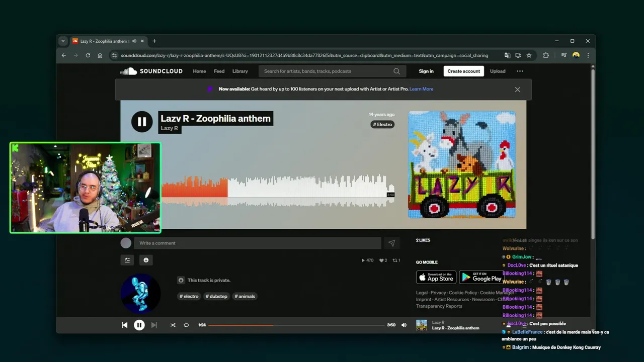
Task: Follow the Learn More link in banner
Action: pos(421,89)
